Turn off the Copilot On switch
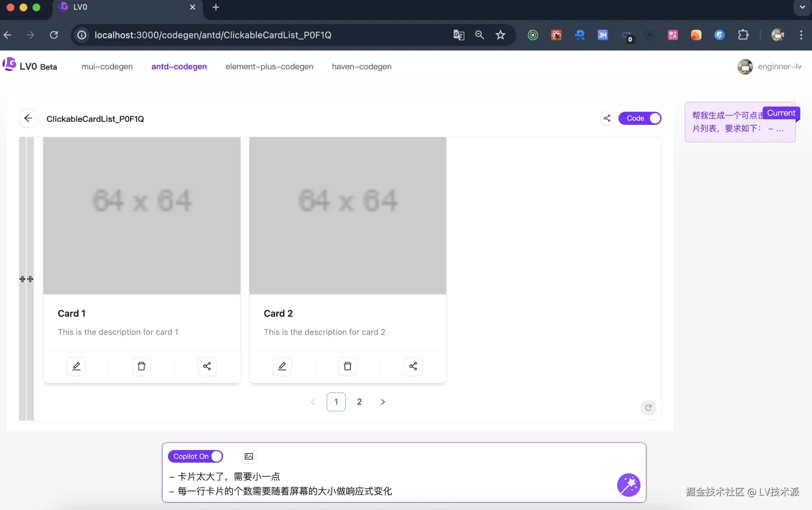Viewport: 812px width, 510px height. 195,456
